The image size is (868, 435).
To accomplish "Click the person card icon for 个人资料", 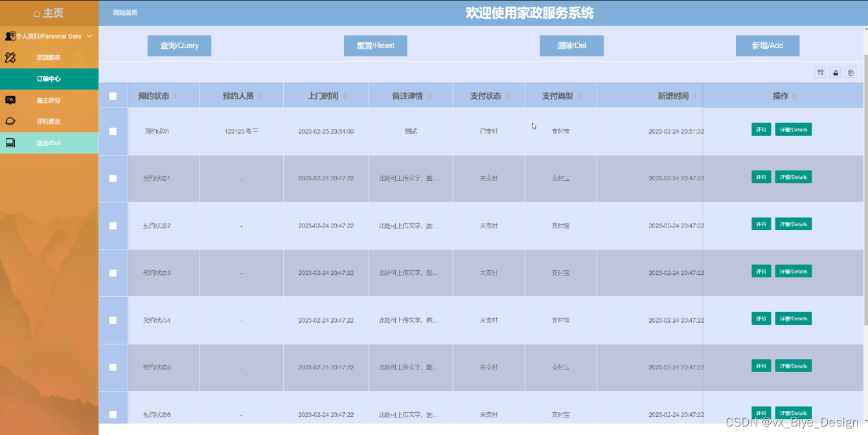I will [10, 36].
